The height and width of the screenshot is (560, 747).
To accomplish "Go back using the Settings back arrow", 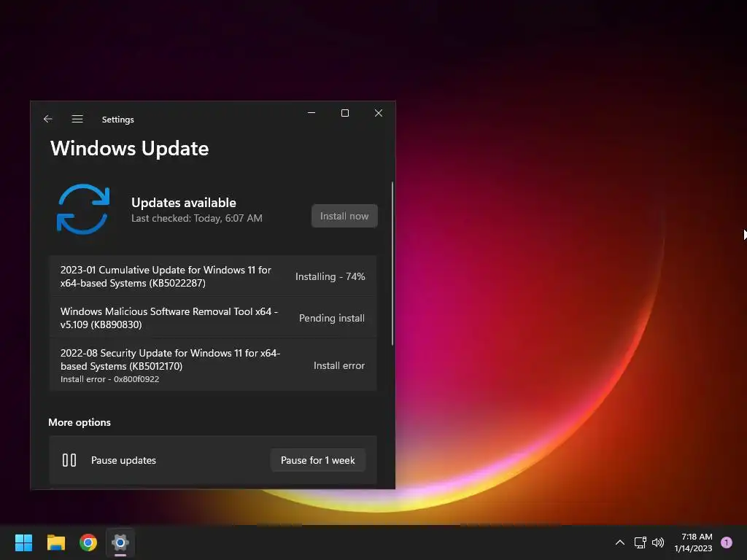I will pyautogui.click(x=47, y=119).
